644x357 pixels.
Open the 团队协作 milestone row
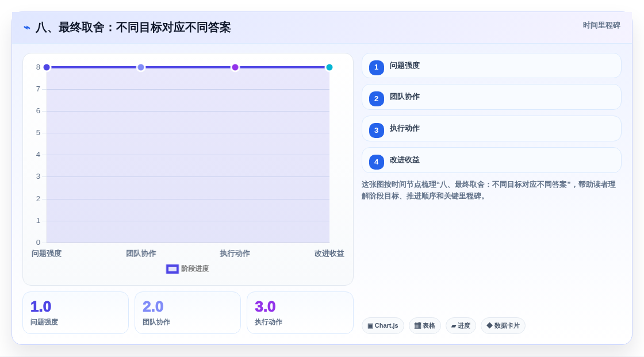click(x=492, y=97)
